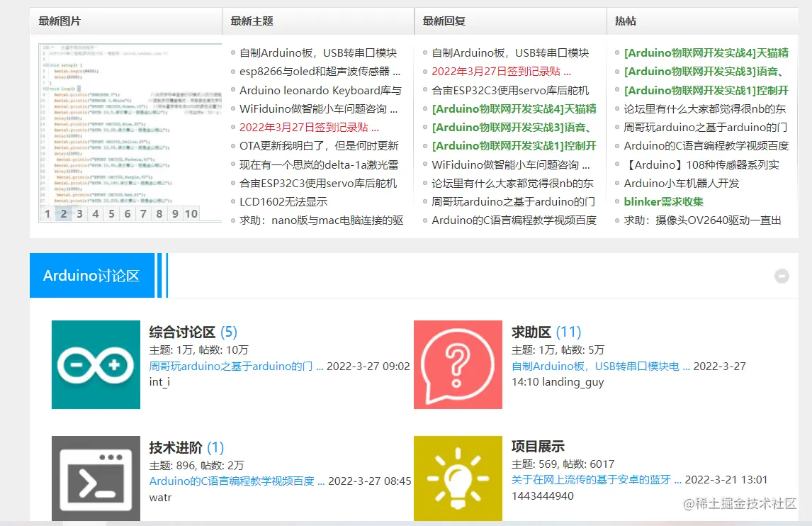This screenshot has width=812, height=526.
Task: Open user 1443444940 profile
Action: (543, 496)
